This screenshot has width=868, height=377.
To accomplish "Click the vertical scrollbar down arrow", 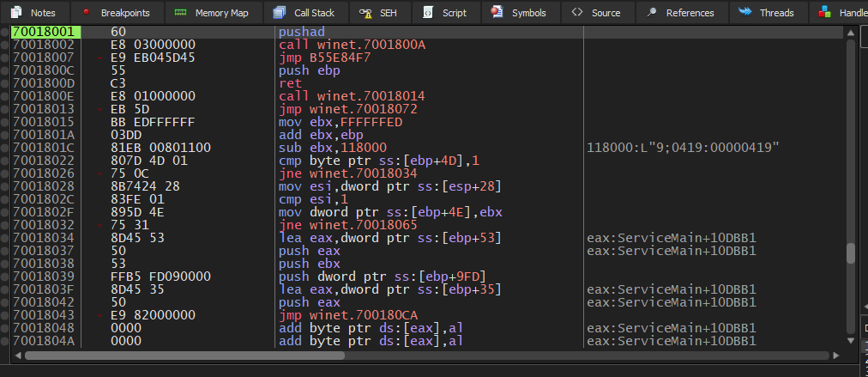I will [x=851, y=341].
